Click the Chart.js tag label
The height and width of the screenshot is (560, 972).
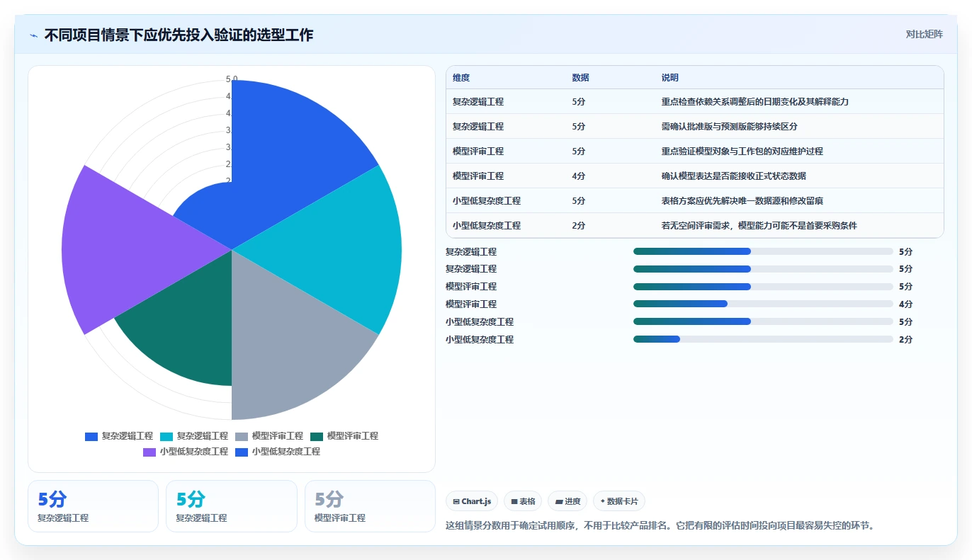(476, 501)
